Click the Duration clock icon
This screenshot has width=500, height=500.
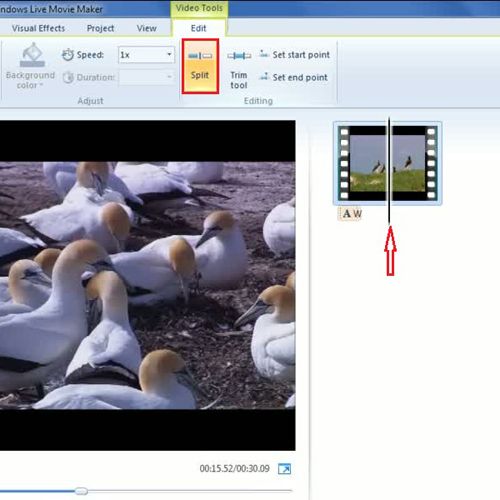click(x=68, y=77)
